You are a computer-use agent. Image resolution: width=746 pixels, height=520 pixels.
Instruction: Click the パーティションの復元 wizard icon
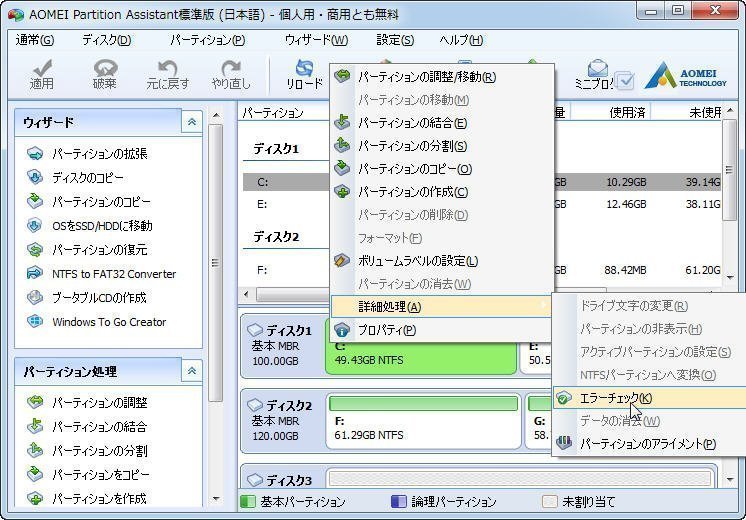pyautogui.click(x=35, y=250)
